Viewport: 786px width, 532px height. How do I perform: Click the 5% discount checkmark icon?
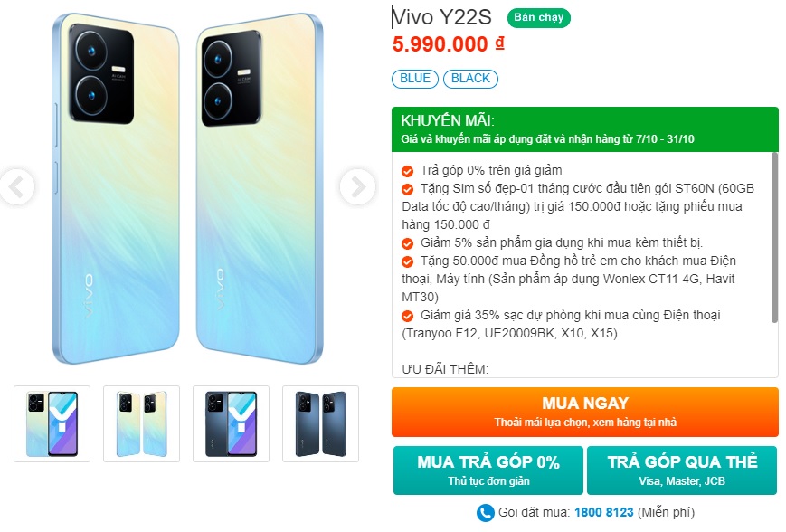pyautogui.click(x=408, y=243)
